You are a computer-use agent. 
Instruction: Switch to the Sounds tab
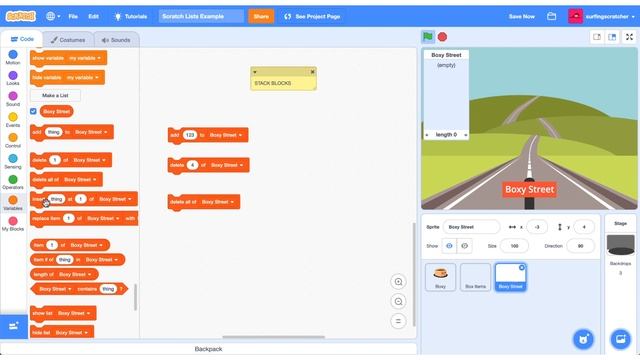(x=116, y=40)
